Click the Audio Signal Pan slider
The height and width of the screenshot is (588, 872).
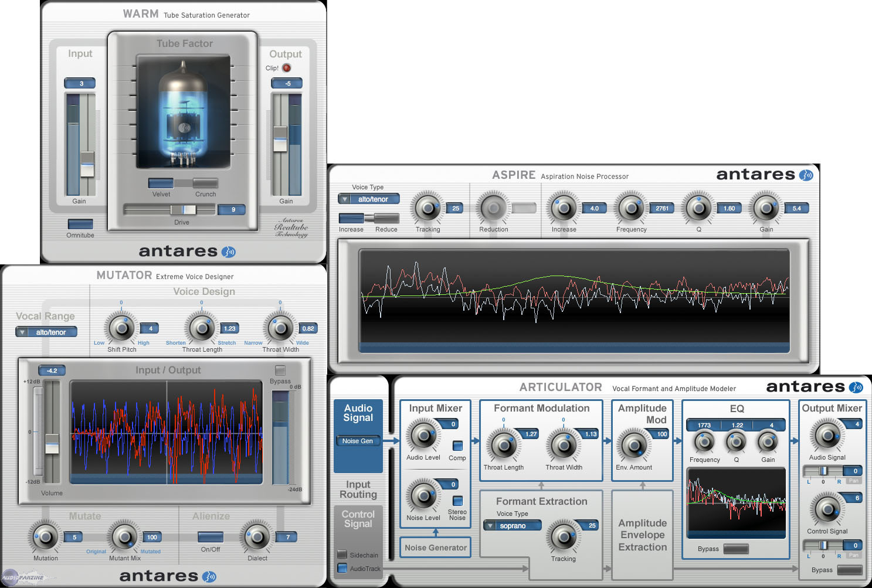click(x=823, y=471)
